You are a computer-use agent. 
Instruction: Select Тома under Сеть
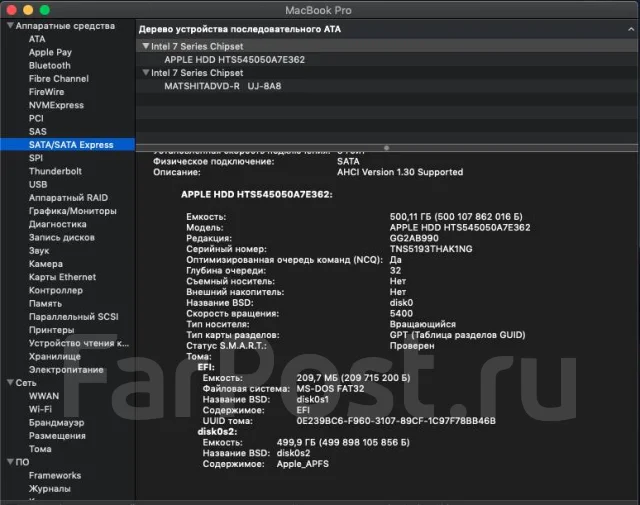coord(40,449)
